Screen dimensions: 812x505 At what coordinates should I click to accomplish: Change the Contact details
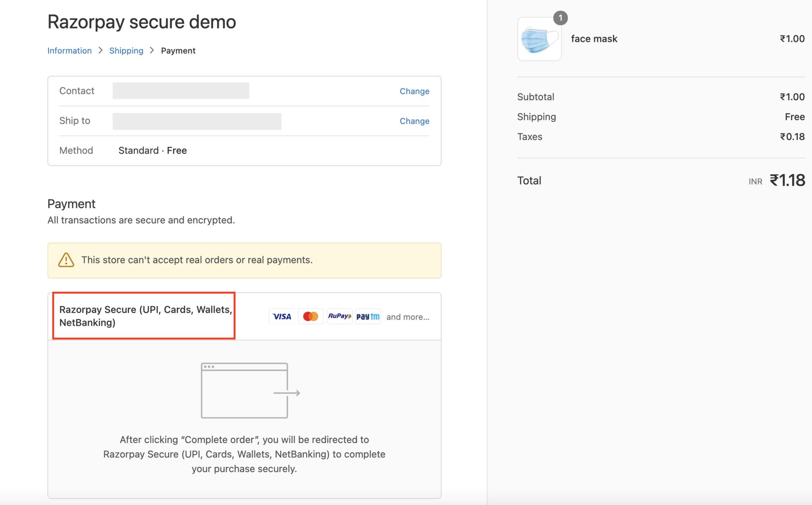414,91
